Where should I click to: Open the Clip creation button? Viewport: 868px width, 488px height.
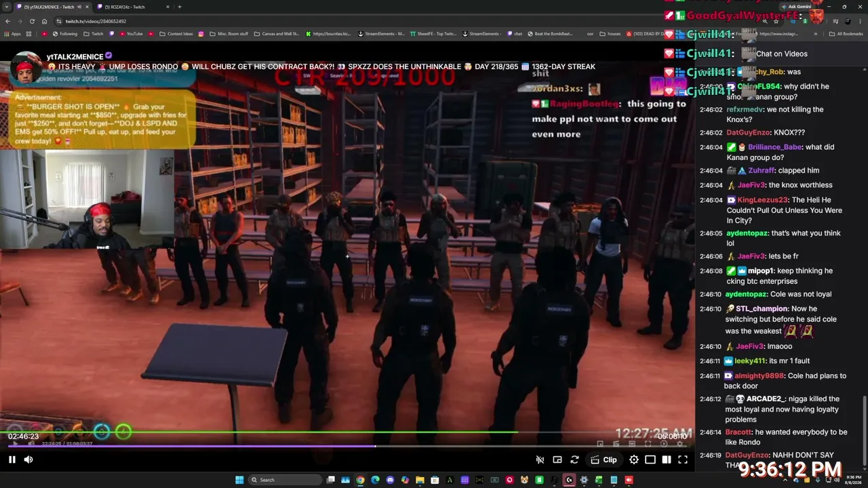pyautogui.click(x=604, y=460)
